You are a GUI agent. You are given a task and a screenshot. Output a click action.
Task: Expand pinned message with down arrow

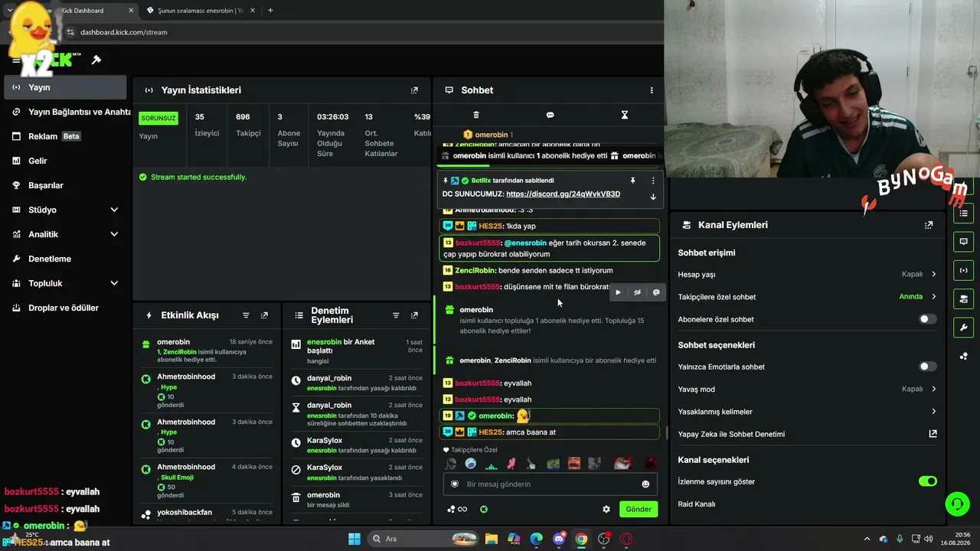point(653,197)
